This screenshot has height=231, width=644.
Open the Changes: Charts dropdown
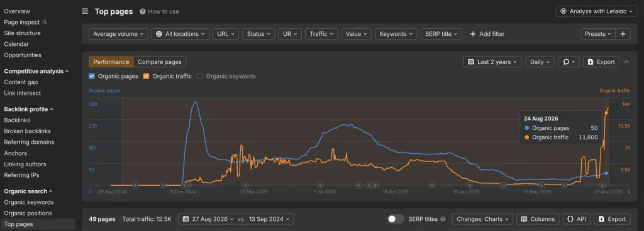[x=482, y=219]
